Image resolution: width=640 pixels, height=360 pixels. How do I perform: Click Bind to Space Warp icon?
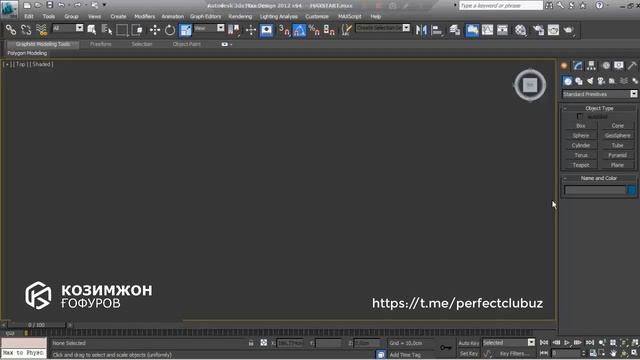41,30
